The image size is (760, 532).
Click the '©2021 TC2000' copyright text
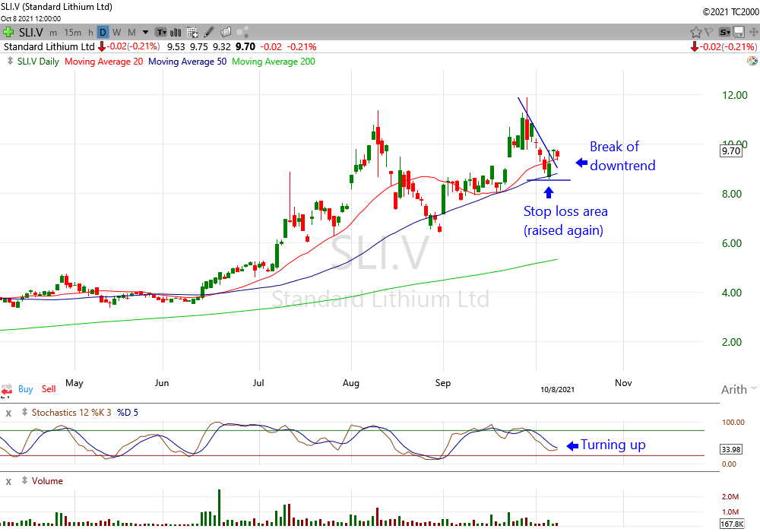730,11
